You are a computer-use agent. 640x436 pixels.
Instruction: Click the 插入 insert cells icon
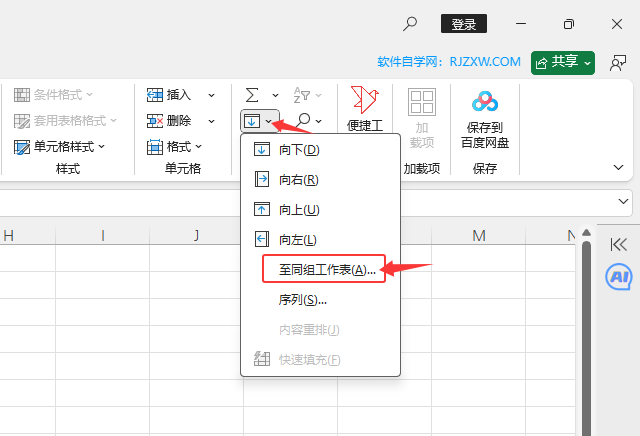(x=155, y=95)
